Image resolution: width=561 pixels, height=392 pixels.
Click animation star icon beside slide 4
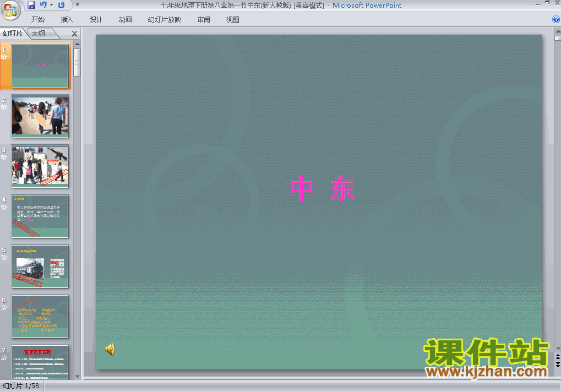4,207
